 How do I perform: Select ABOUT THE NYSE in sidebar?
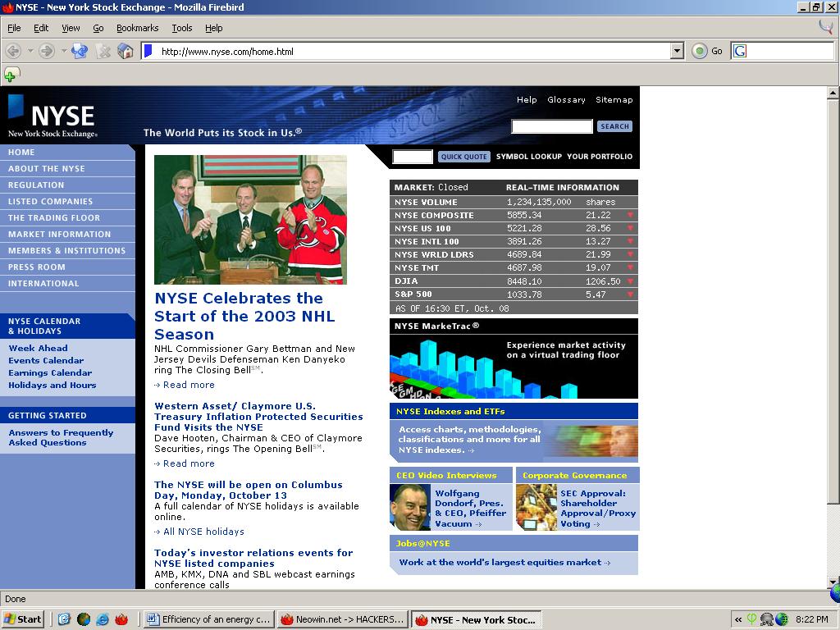point(67,169)
